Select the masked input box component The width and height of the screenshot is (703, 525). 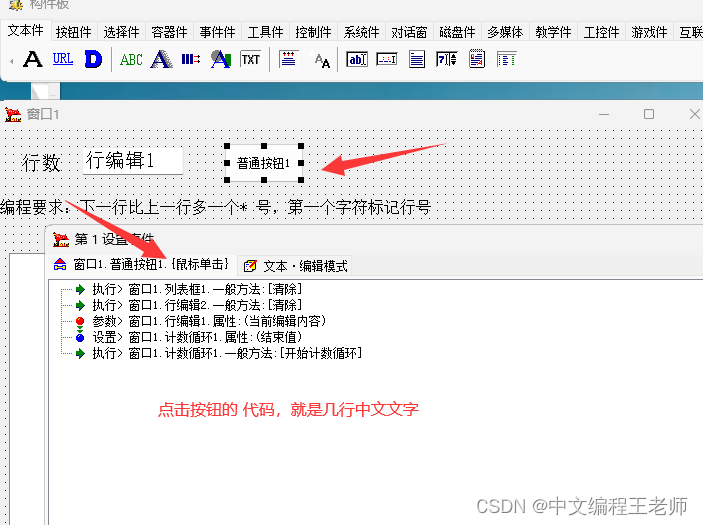click(386, 59)
